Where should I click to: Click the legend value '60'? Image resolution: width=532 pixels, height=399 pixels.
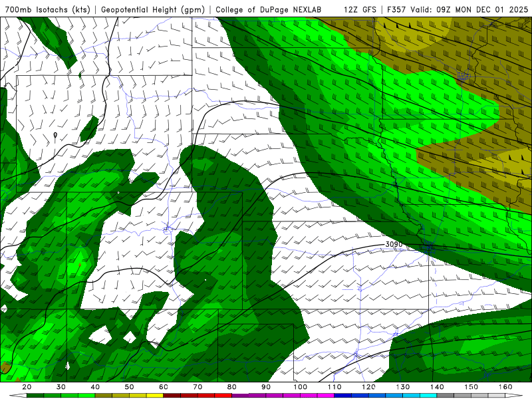coord(164,387)
